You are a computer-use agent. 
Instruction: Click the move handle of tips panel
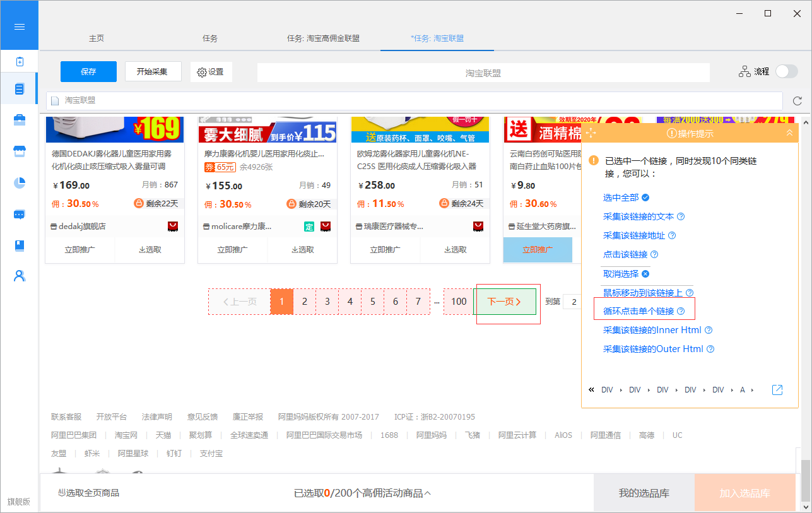pyautogui.click(x=591, y=133)
